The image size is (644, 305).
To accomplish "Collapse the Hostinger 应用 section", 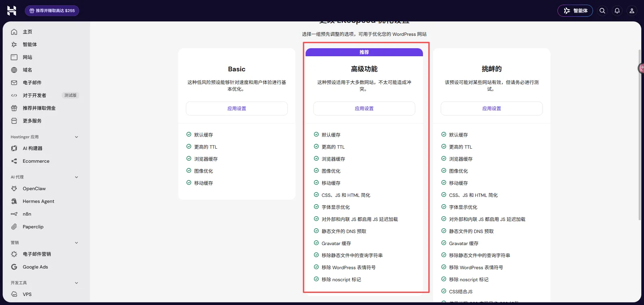I will coord(76,137).
